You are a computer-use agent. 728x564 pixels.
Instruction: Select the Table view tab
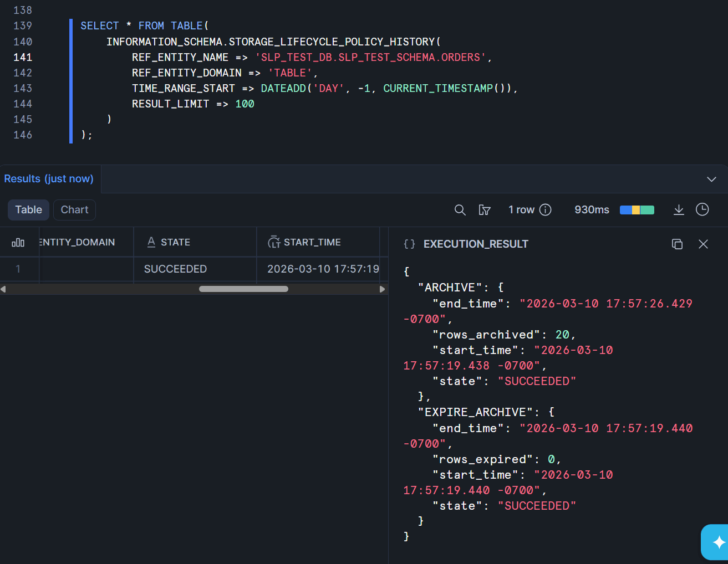28,210
